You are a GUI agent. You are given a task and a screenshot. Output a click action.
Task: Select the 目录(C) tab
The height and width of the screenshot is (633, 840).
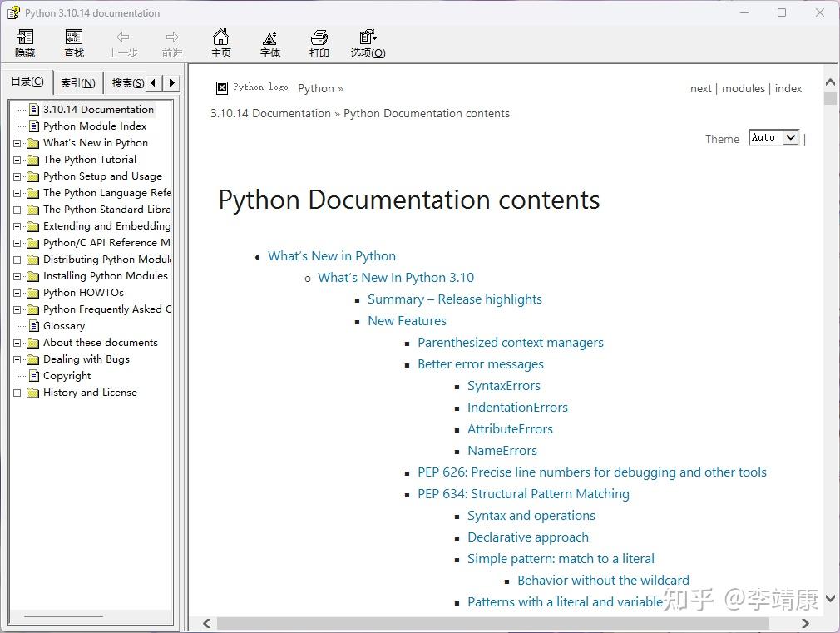click(x=27, y=81)
